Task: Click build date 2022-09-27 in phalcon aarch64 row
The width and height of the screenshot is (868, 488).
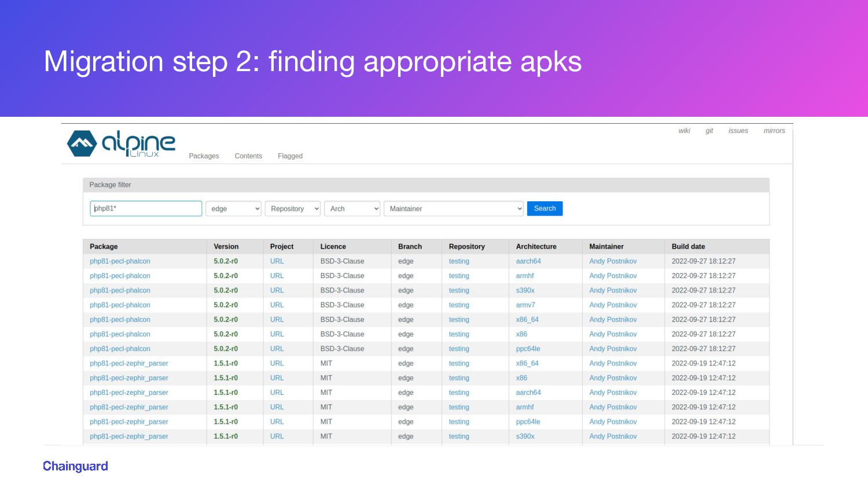Action: [704, 261]
